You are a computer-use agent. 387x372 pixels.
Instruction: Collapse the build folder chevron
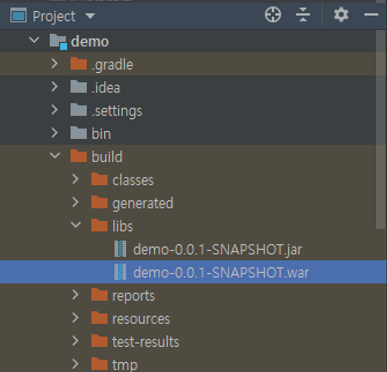pyautogui.click(x=55, y=156)
